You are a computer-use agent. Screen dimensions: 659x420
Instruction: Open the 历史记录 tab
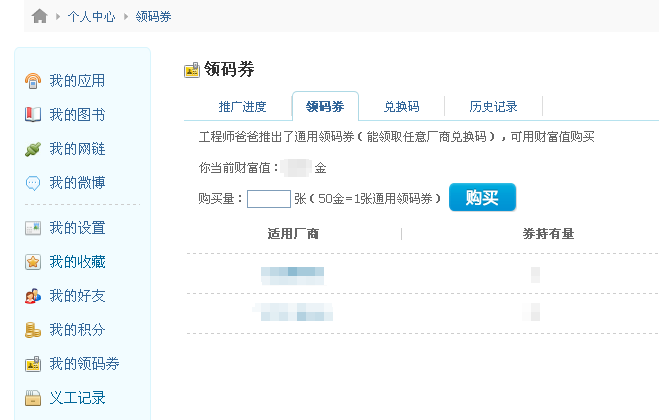coord(493,107)
